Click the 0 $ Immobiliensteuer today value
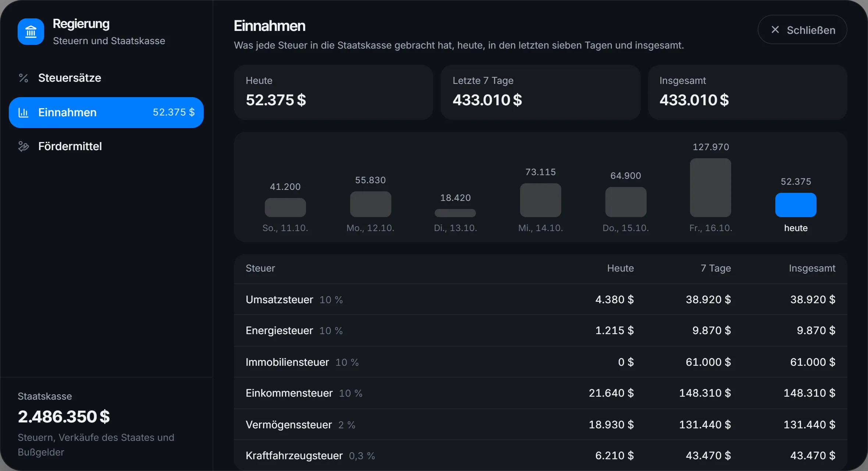The width and height of the screenshot is (868, 471). (626, 362)
